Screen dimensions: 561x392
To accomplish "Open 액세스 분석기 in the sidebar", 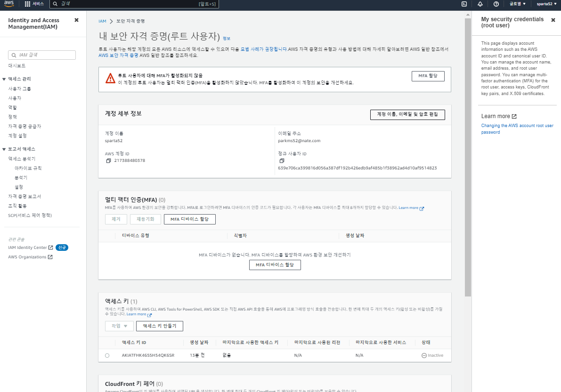I will pyautogui.click(x=22, y=159).
